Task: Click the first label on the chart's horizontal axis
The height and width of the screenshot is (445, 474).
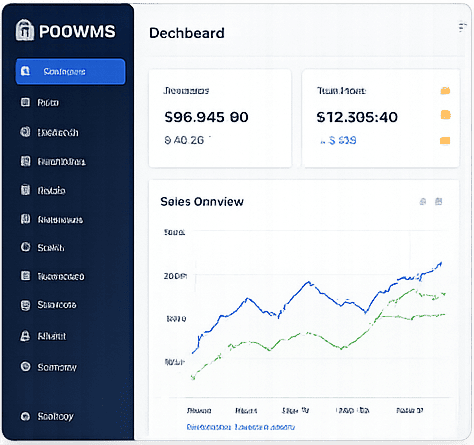Action: point(199,410)
